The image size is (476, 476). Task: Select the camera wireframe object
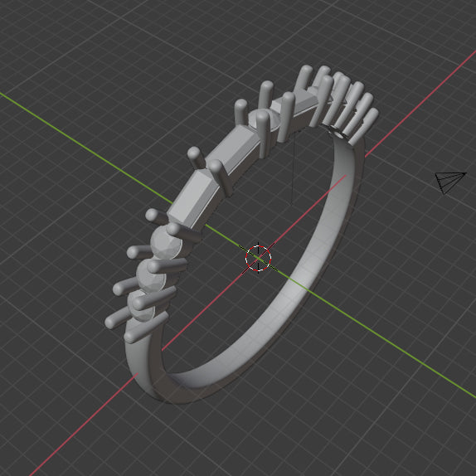[x=450, y=182]
